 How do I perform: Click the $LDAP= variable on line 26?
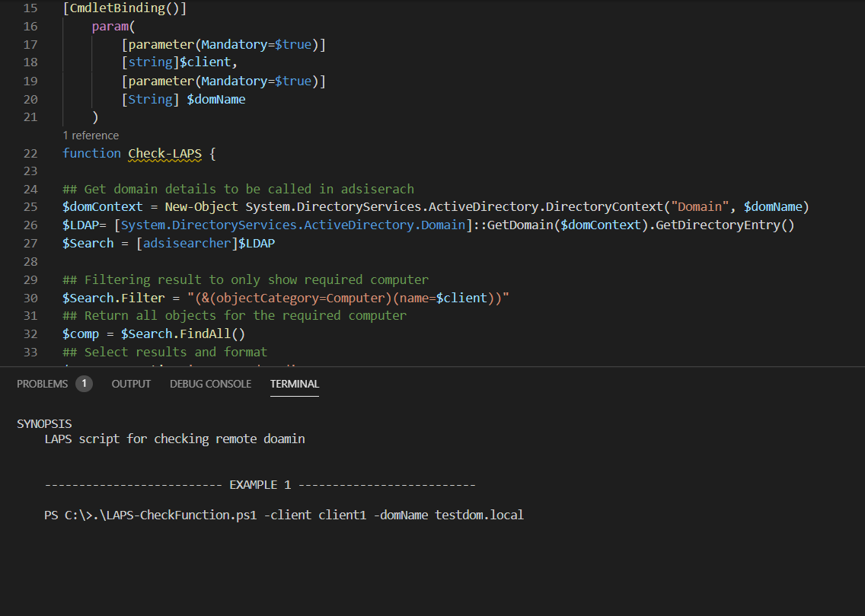(84, 225)
